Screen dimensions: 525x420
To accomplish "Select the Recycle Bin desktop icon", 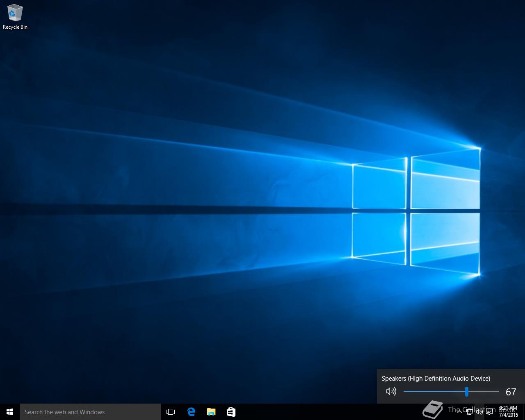I will coord(15,17).
